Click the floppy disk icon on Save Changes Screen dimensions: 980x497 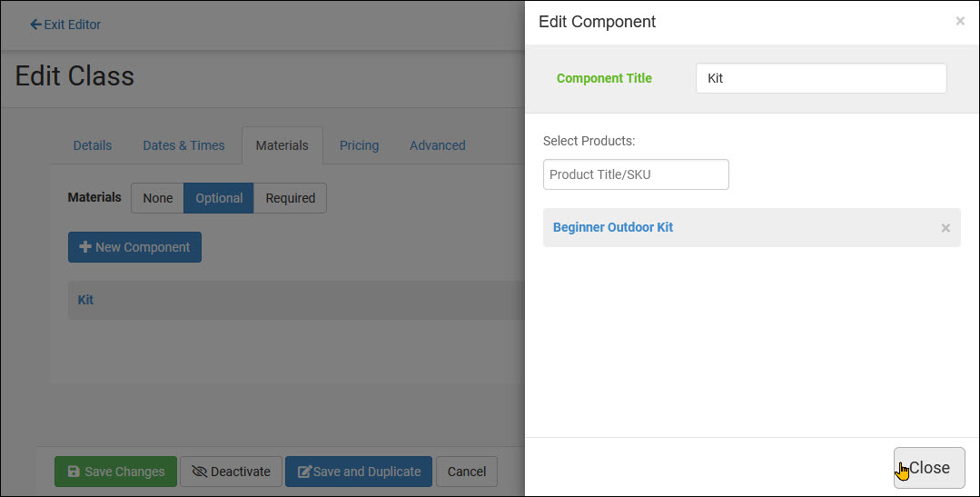tap(74, 472)
